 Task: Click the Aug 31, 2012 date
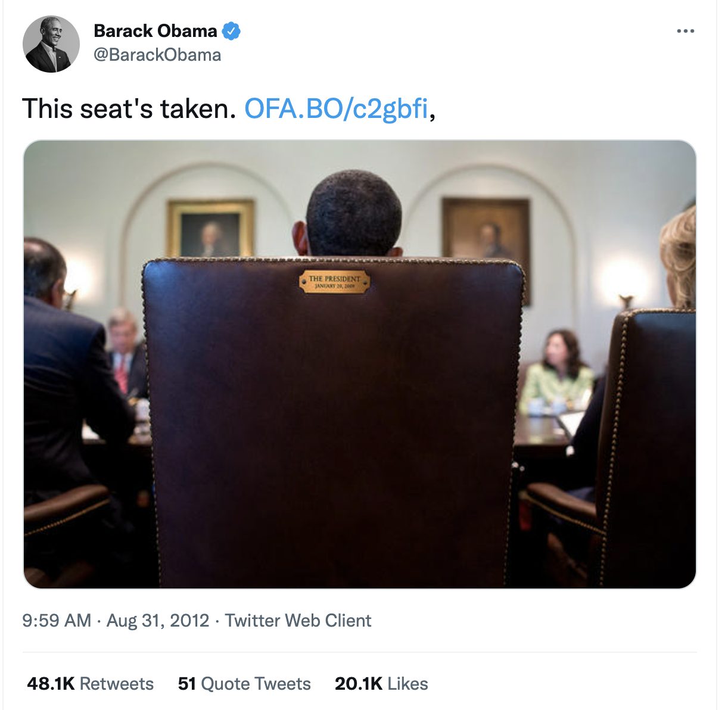[x=158, y=621]
